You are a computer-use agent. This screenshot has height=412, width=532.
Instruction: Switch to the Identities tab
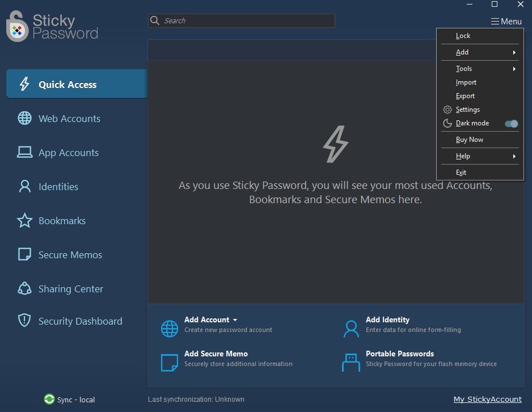point(77,186)
